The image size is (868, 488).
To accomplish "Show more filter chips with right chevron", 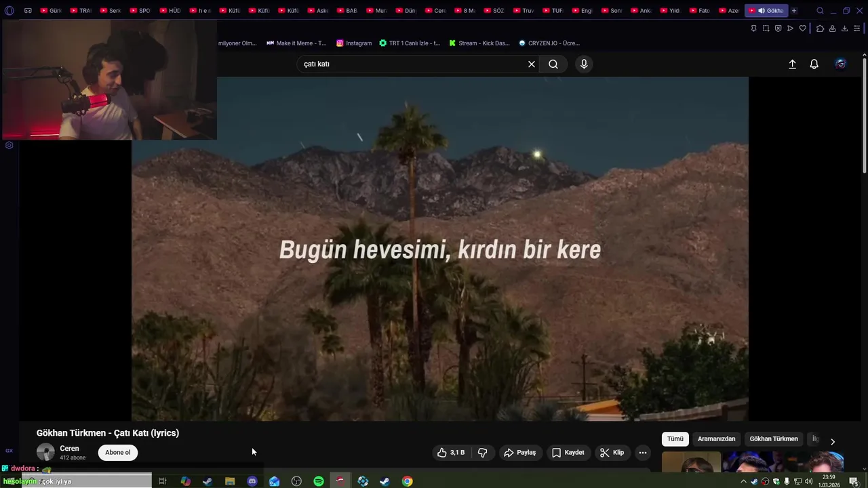I will coord(833,442).
